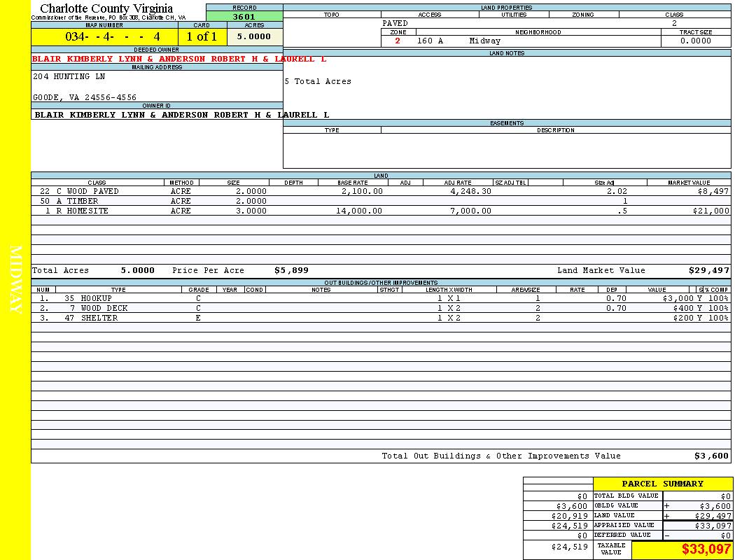
Task: Click the tract size 0.0000 field
Action: (x=695, y=41)
